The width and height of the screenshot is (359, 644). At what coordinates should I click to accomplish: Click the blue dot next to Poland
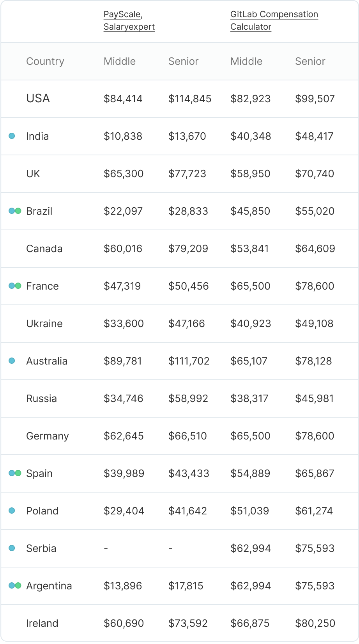[12, 511]
